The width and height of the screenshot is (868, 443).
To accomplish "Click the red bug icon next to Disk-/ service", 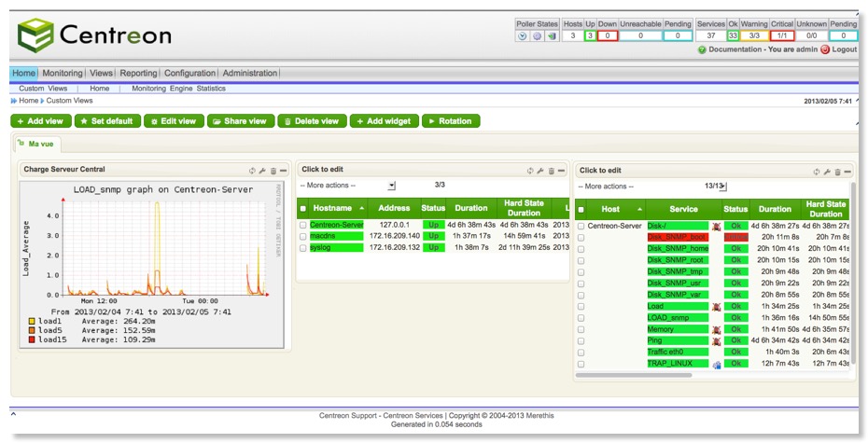I will (x=716, y=227).
